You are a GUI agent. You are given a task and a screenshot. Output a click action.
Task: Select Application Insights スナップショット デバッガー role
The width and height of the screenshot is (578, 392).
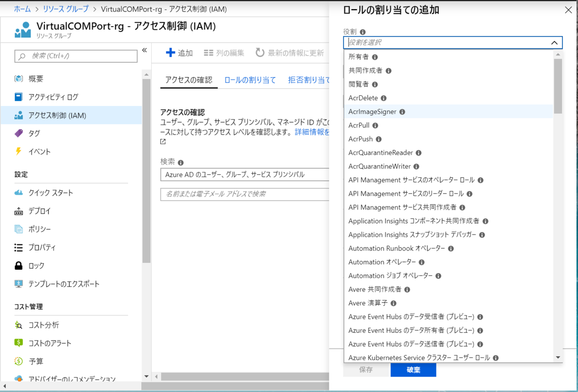(448, 235)
